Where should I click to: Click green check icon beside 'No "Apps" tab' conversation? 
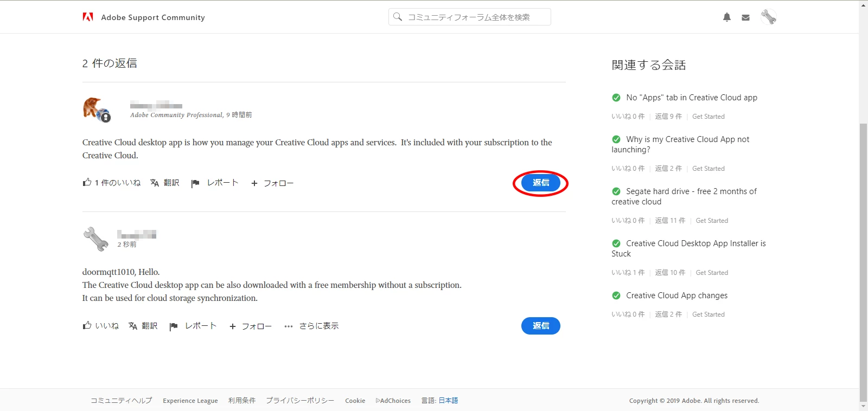pos(616,98)
